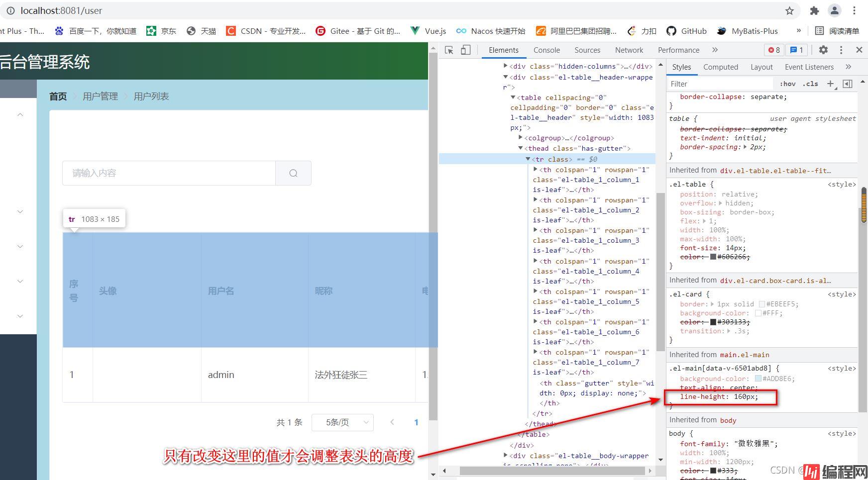Screen dimensions: 868x480
Task: Open the Gitee bookmark
Action: click(358, 31)
